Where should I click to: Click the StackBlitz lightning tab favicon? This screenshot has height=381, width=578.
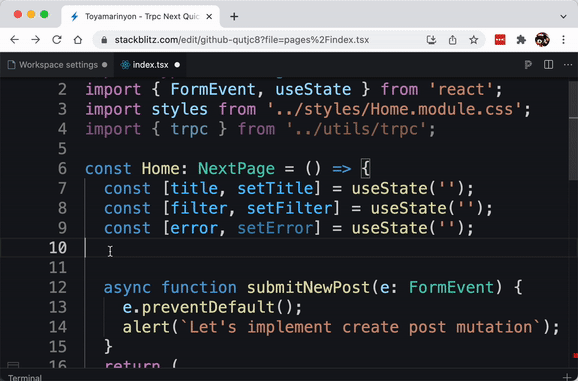[75, 17]
